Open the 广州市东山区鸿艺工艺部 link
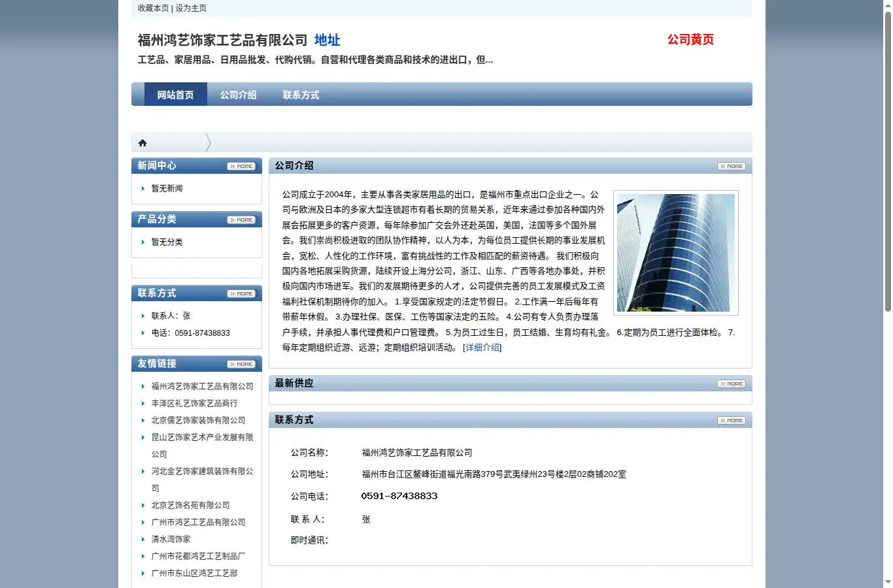This screenshot has height=588, width=893. [195, 573]
